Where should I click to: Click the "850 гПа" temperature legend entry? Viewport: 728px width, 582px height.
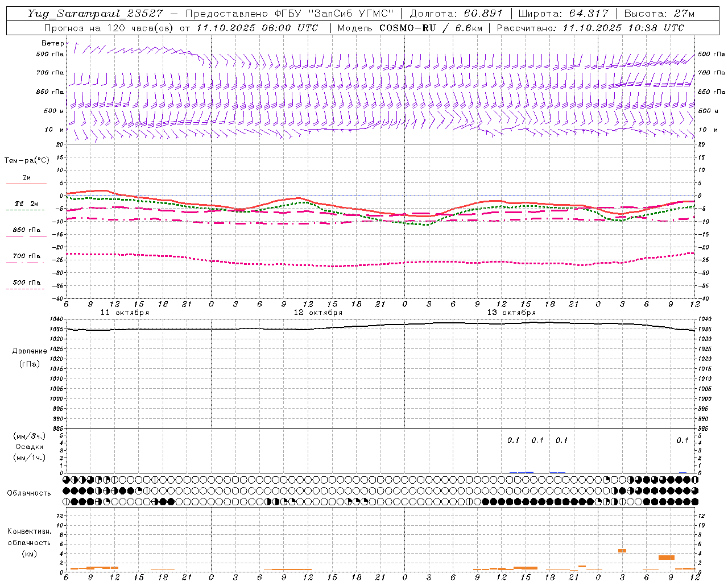click(x=27, y=230)
